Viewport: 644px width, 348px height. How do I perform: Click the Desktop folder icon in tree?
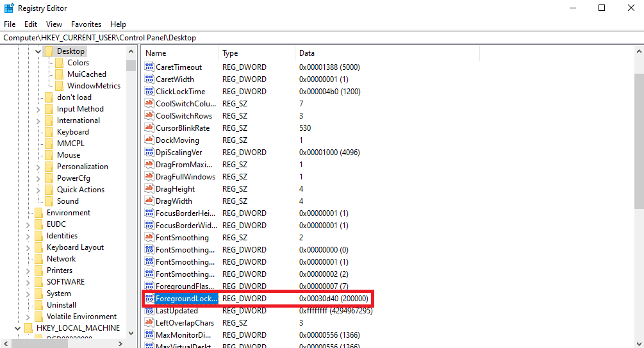point(49,51)
